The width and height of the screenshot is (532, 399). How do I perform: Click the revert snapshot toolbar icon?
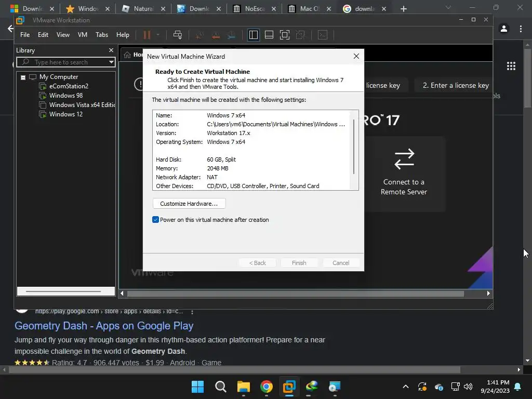[216, 35]
